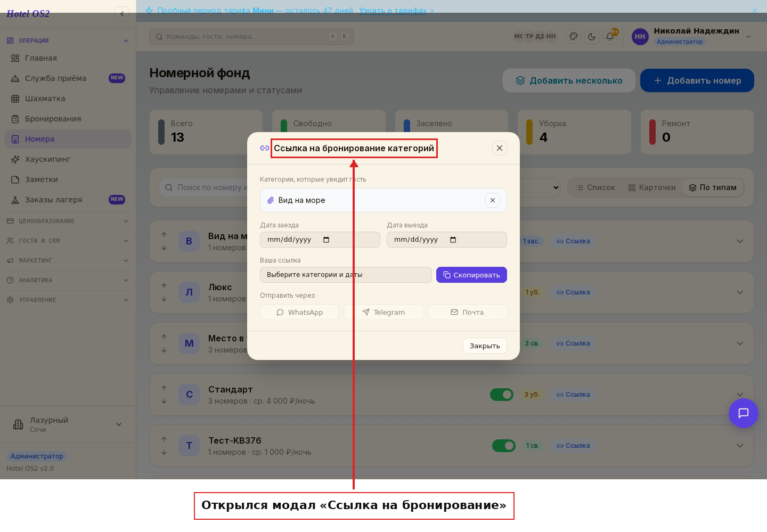
Task: Expand the Управление sidebar section
Action: (68, 300)
